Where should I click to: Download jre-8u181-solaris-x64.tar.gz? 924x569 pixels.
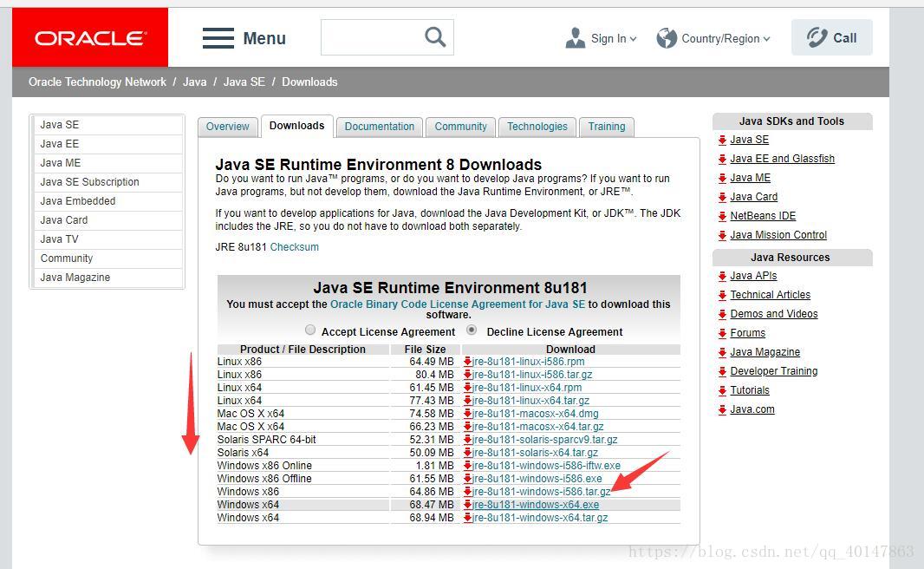click(x=535, y=452)
